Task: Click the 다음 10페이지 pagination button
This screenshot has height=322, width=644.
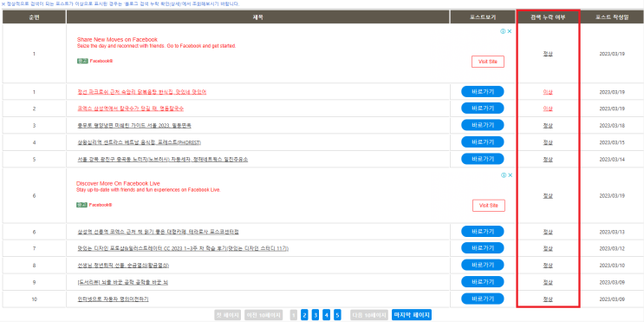Action: [x=369, y=315]
